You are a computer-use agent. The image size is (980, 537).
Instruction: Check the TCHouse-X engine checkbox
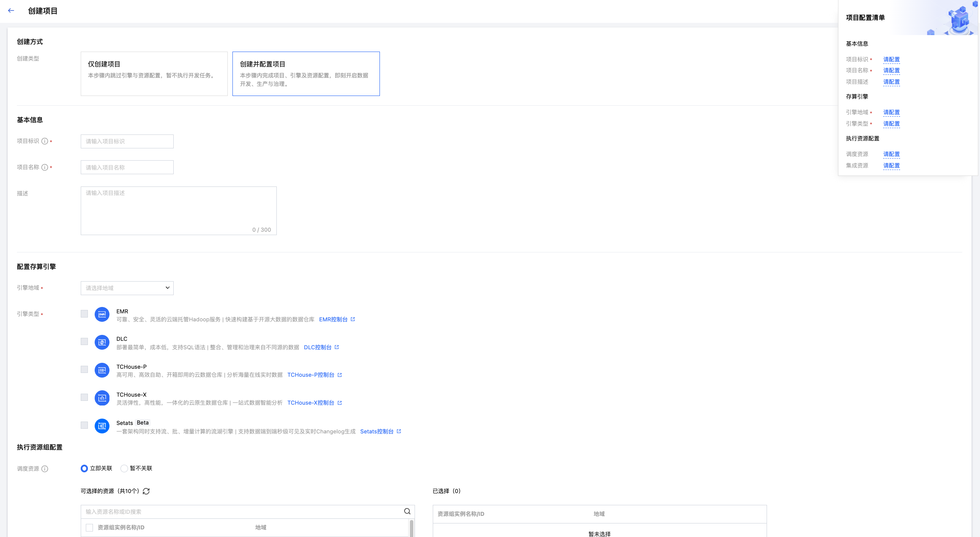click(x=85, y=397)
